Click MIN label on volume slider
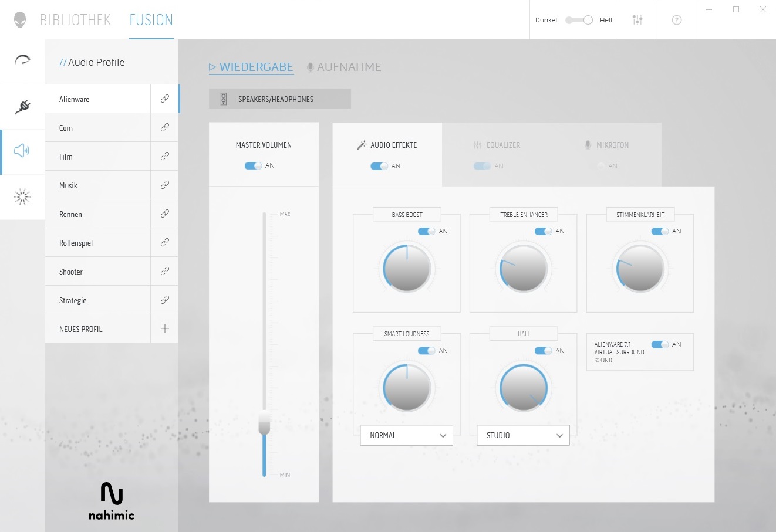The width and height of the screenshot is (776, 532). coord(285,475)
